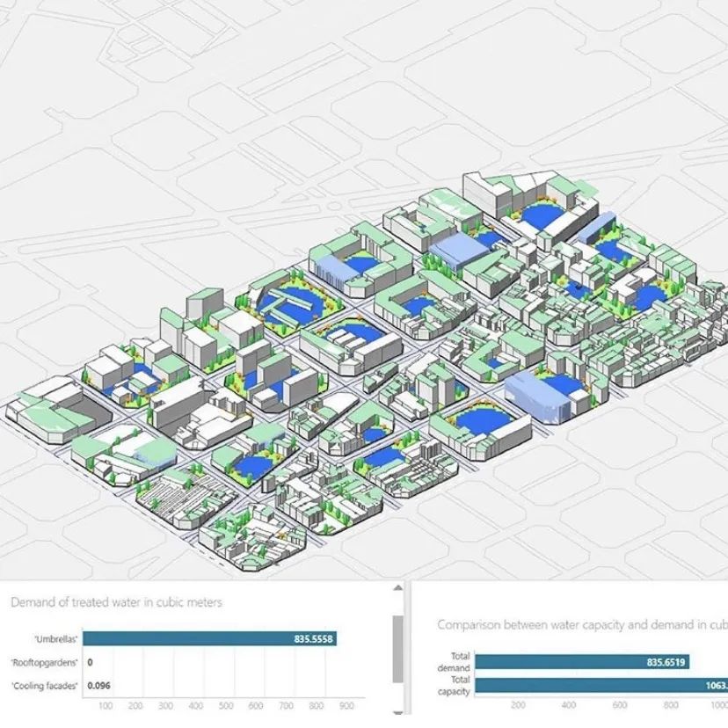728x728 pixels.
Task: Click the 100 tick on demand chart axis
Action: coord(105,706)
